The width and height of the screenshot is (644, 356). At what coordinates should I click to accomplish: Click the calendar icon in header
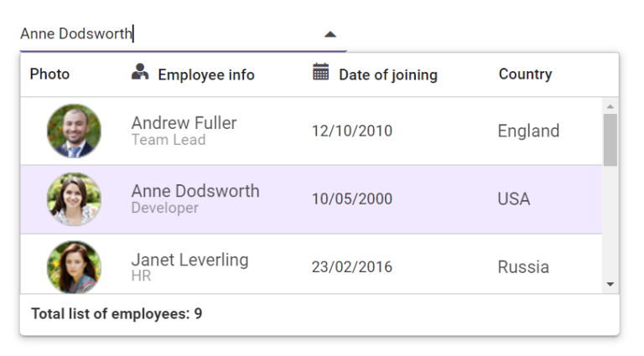[320, 72]
